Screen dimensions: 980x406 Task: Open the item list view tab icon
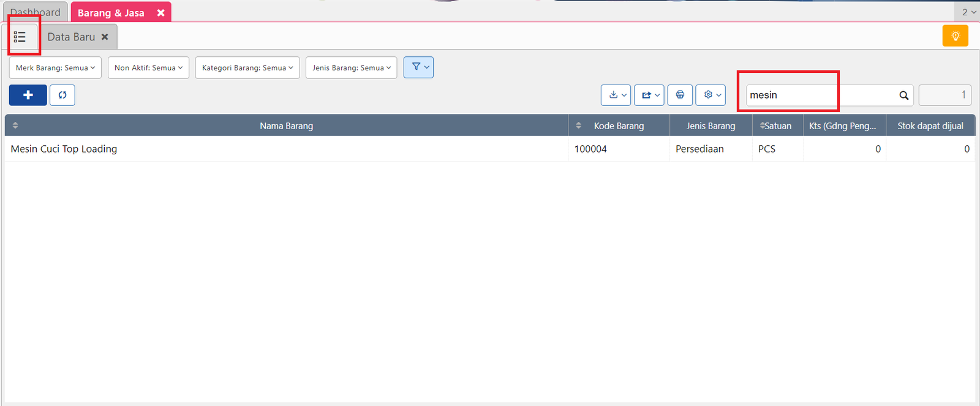tap(20, 37)
